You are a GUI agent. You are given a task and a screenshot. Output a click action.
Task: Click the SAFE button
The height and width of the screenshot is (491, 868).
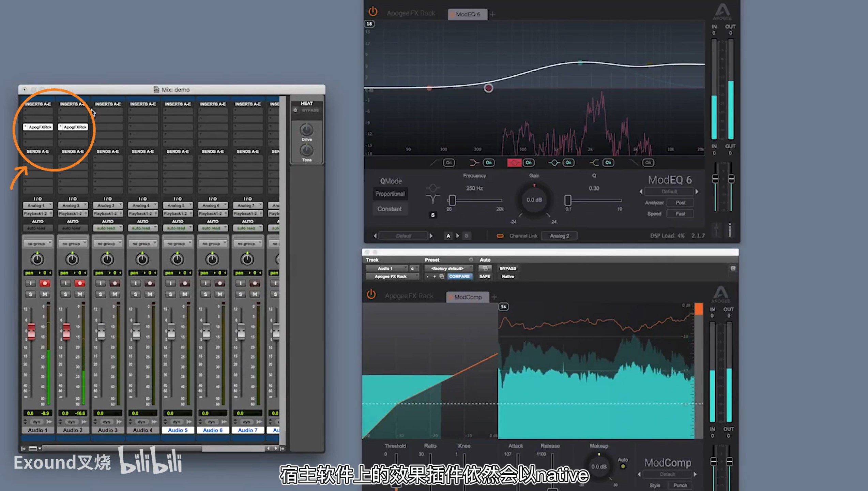(485, 277)
